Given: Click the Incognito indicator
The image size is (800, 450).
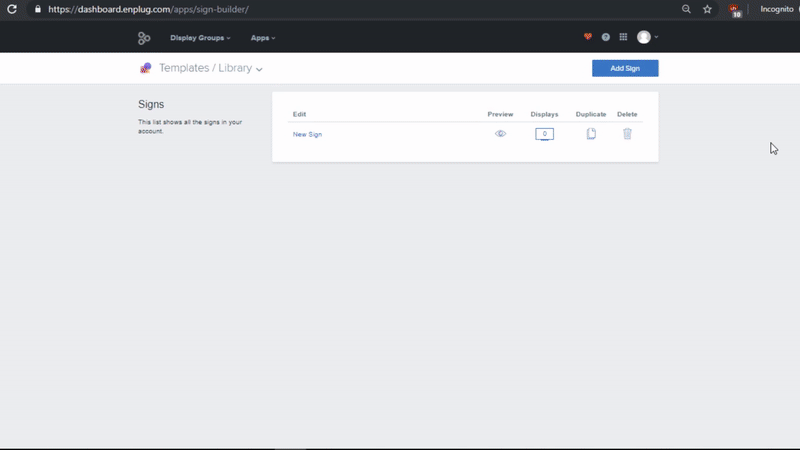Looking at the screenshot, I should 777,9.
